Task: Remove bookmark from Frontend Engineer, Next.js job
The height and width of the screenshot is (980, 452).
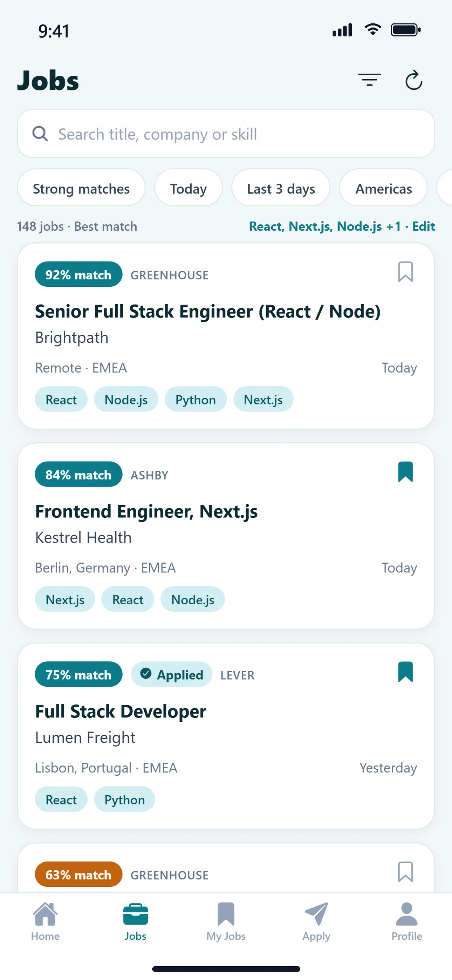Action: tap(405, 472)
